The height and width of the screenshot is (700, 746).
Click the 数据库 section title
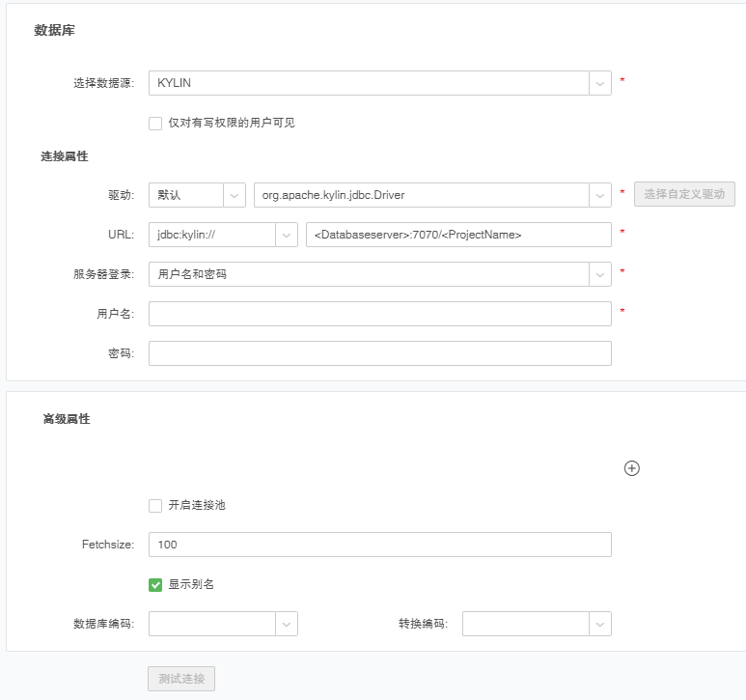pos(54,31)
